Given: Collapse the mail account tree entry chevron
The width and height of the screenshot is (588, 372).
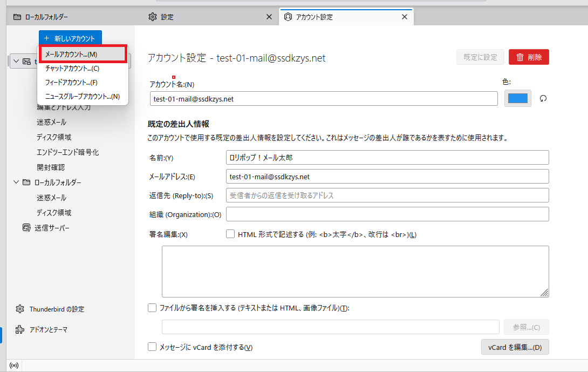Looking at the screenshot, I should pyautogui.click(x=16, y=61).
